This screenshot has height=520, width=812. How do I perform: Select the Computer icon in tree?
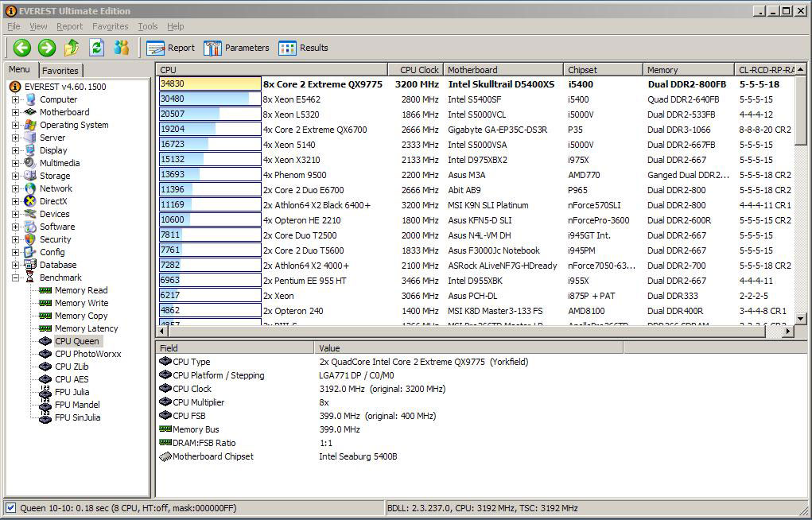30,99
